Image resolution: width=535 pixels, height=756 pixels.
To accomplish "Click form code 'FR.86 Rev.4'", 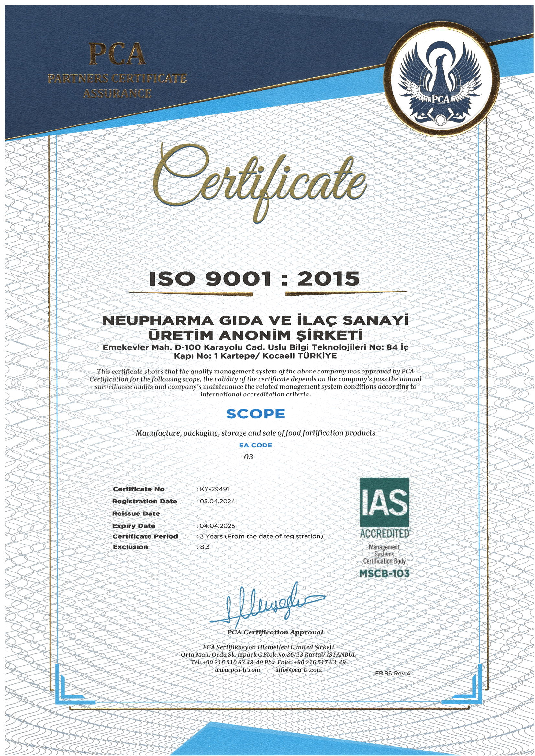I will click(392, 673).
